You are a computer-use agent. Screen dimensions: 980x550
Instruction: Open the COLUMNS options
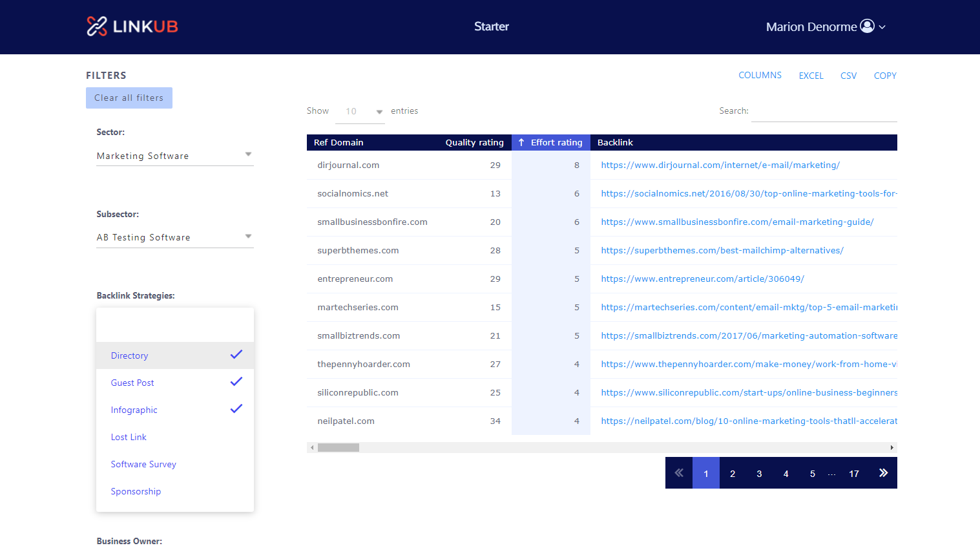point(760,76)
